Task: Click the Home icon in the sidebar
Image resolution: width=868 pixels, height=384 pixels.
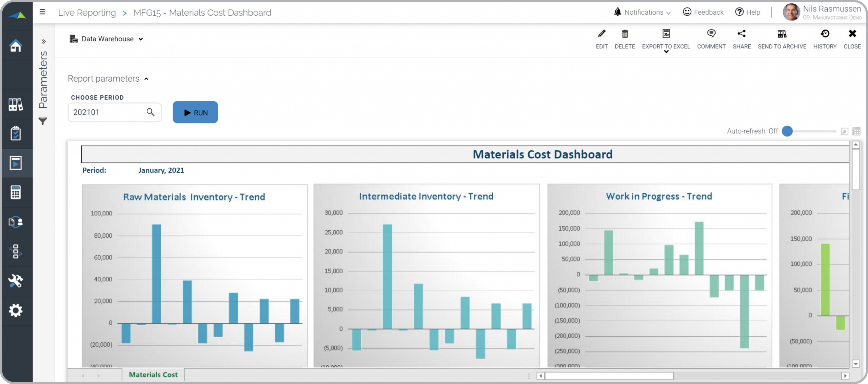Action: (x=16, y=46)
